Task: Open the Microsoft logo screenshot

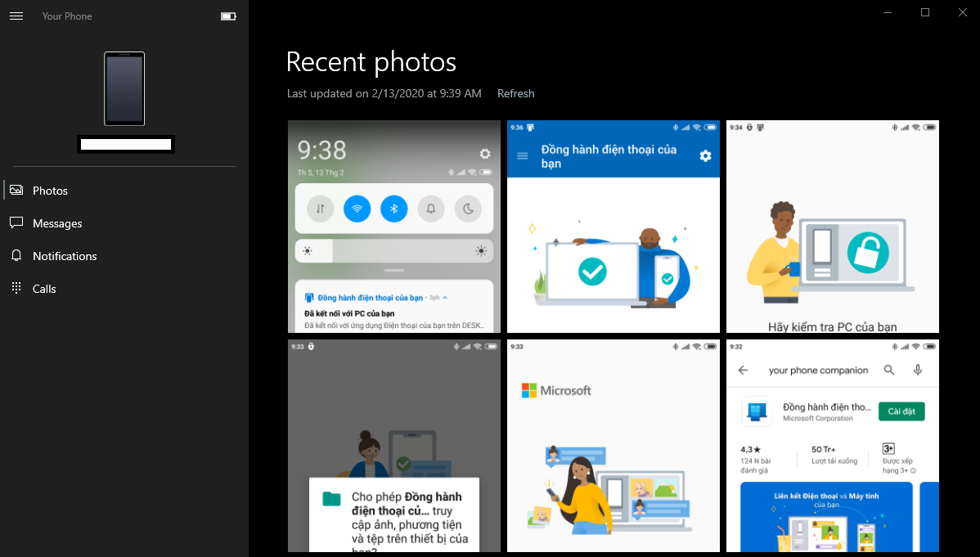Action: [x=614, y=446]
